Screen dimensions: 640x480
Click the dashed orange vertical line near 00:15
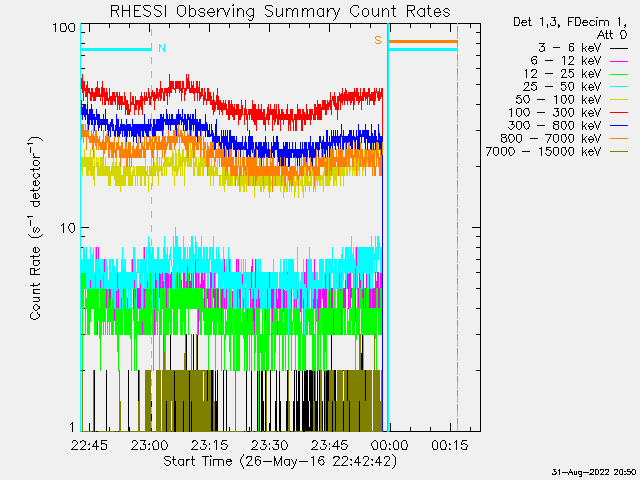point(457,227)
